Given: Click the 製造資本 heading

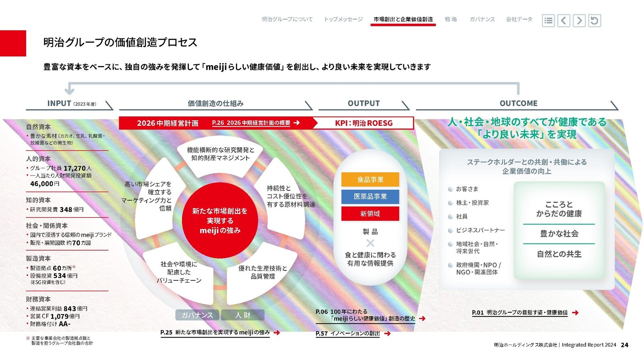Looking at the screenshot, I should tap(38, 258).
